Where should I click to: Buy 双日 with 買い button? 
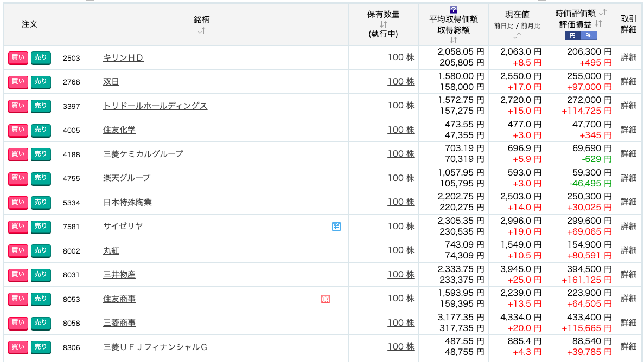[x=18, y=82]
